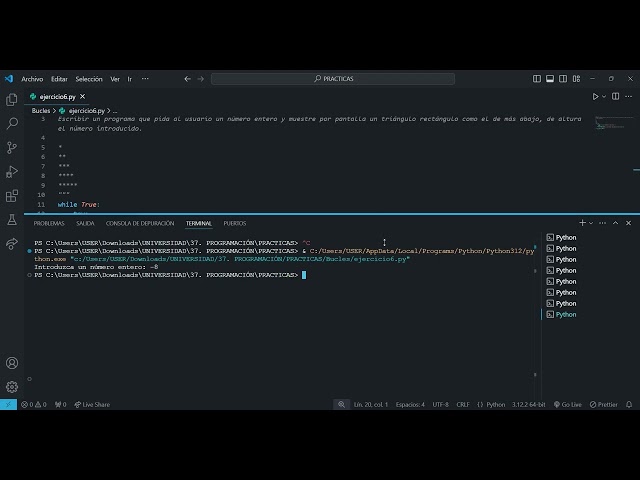Open the Live Share activity bar icon
This screenshot has width=640, height=480.
click(x=12, y=244)
